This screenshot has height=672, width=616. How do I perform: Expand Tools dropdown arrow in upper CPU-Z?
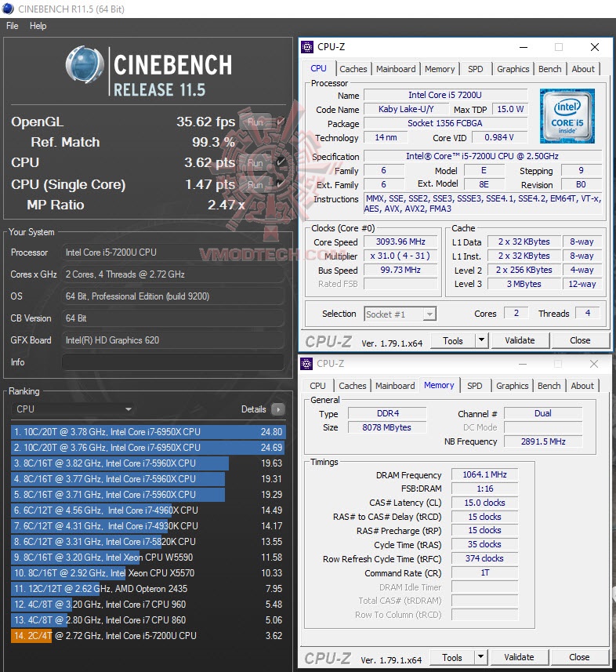pyautogui.click(x=481, y=341)
